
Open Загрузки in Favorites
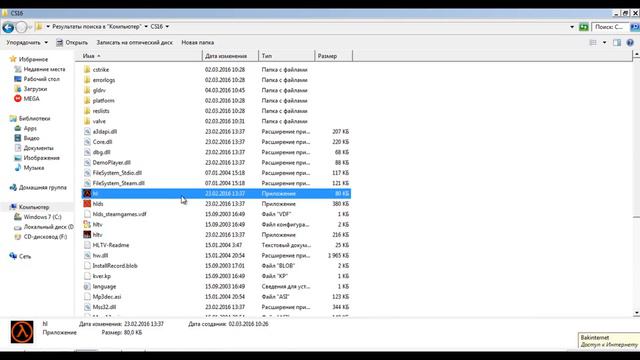(31, 89)
